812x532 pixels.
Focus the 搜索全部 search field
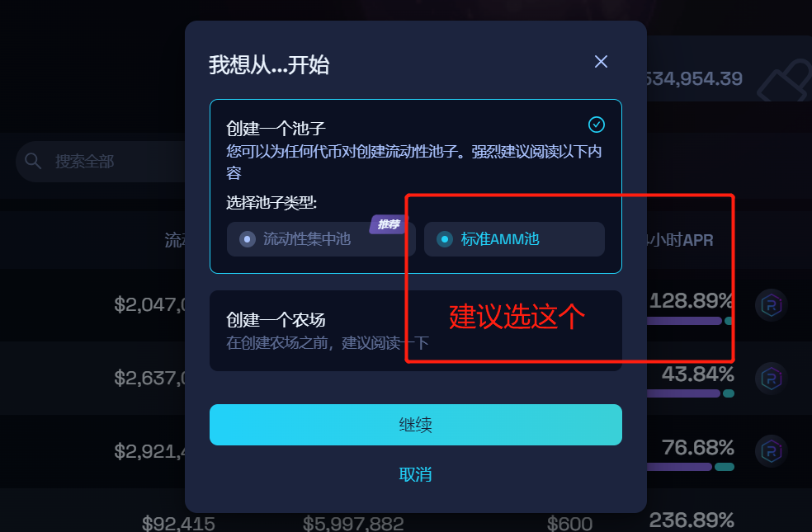[101, 162]
